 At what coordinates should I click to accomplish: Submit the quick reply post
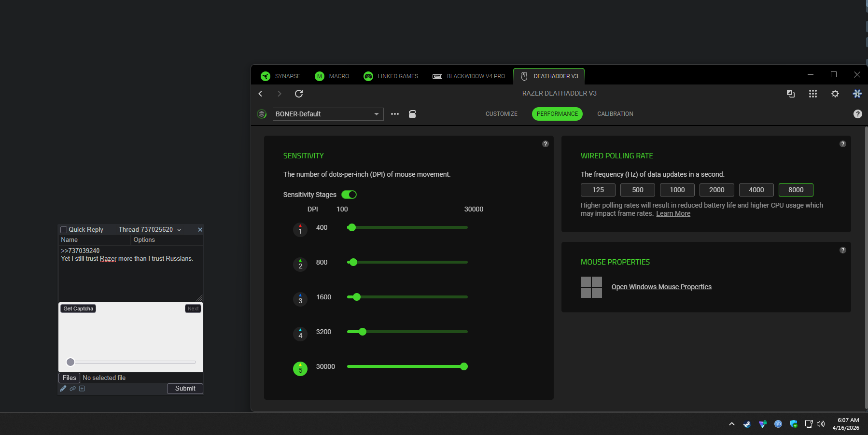pos(185,389)
